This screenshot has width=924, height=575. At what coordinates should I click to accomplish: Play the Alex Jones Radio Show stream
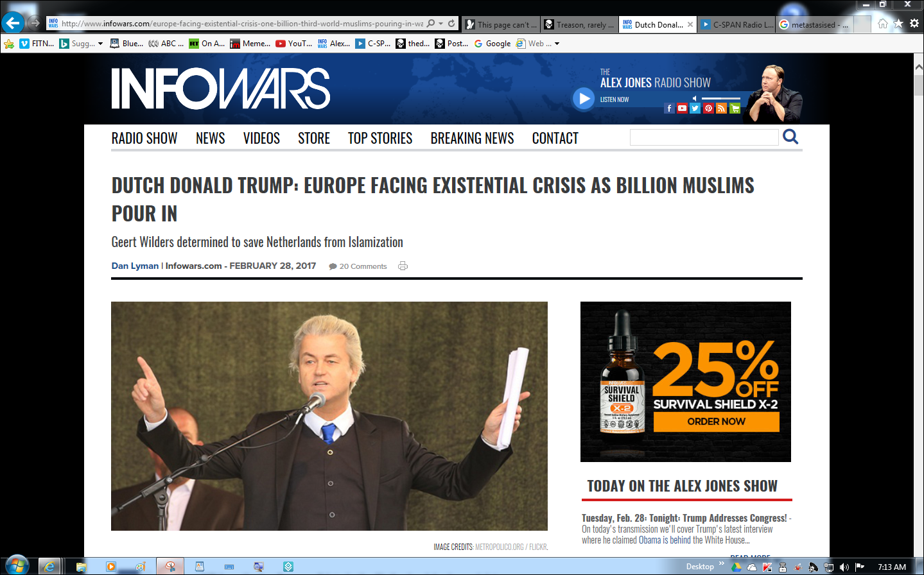584,99
